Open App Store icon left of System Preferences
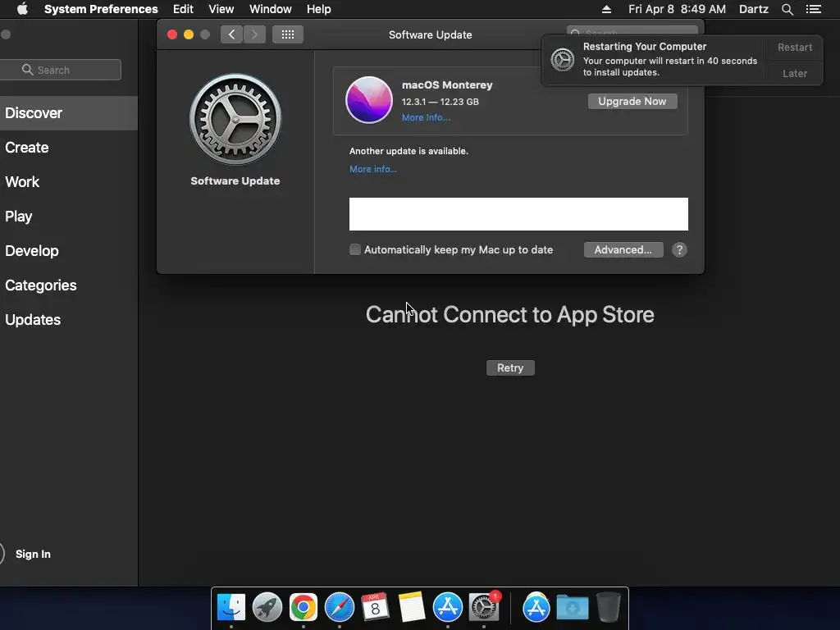 [x=447, y=607]
